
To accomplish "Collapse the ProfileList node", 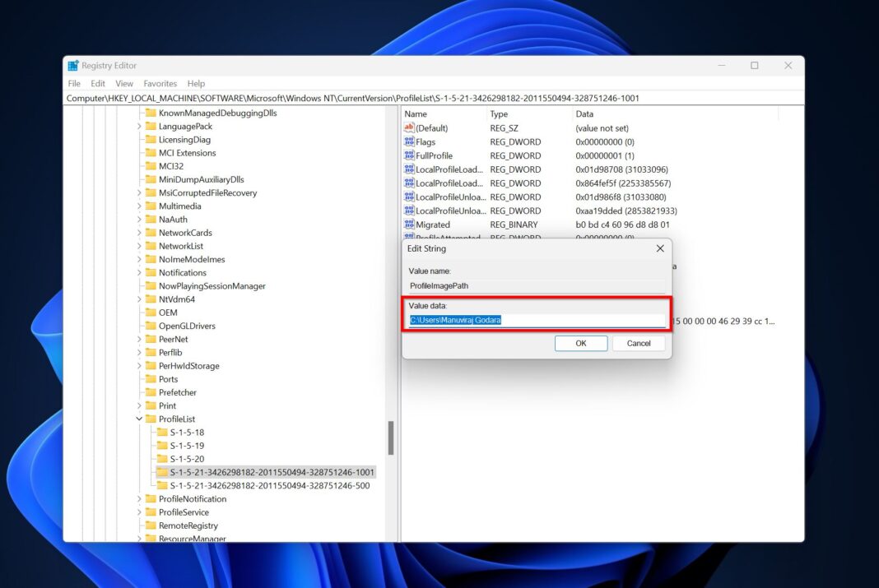I will coord(138,419).
